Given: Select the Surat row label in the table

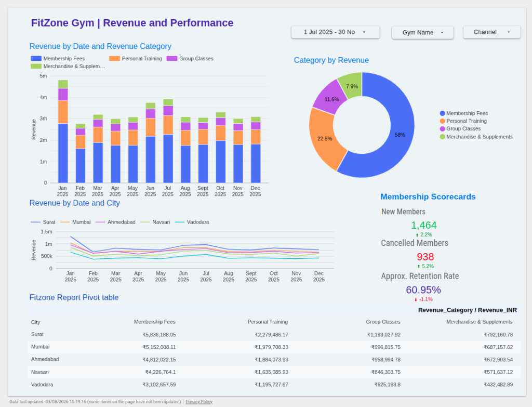Looking at the screenshot, I should pos(37,334).
